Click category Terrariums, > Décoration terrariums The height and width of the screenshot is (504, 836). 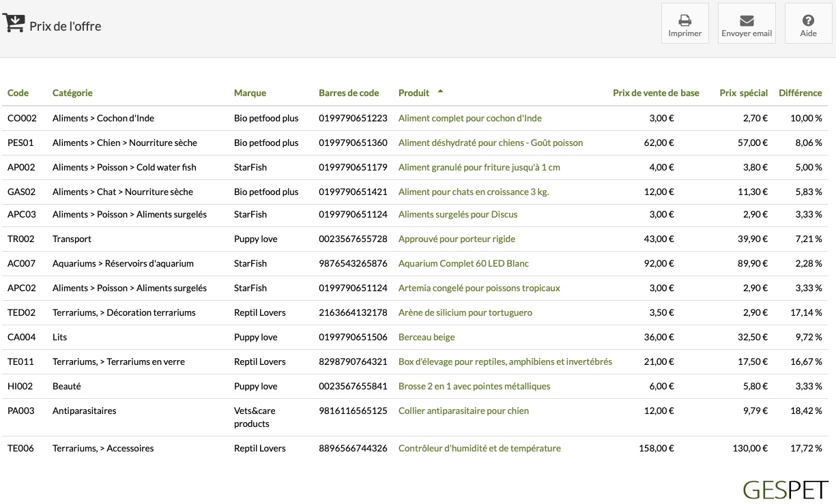pyautogui.click(x=124, y=312)
